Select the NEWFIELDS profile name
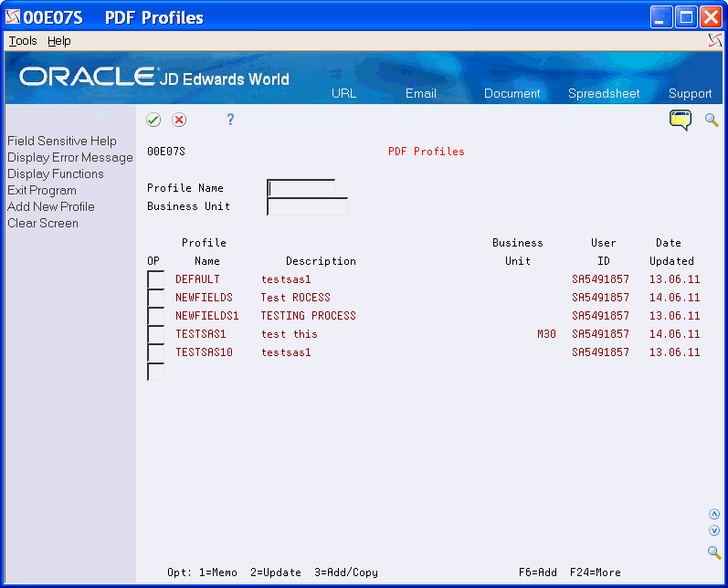 (x=204, y=298)
